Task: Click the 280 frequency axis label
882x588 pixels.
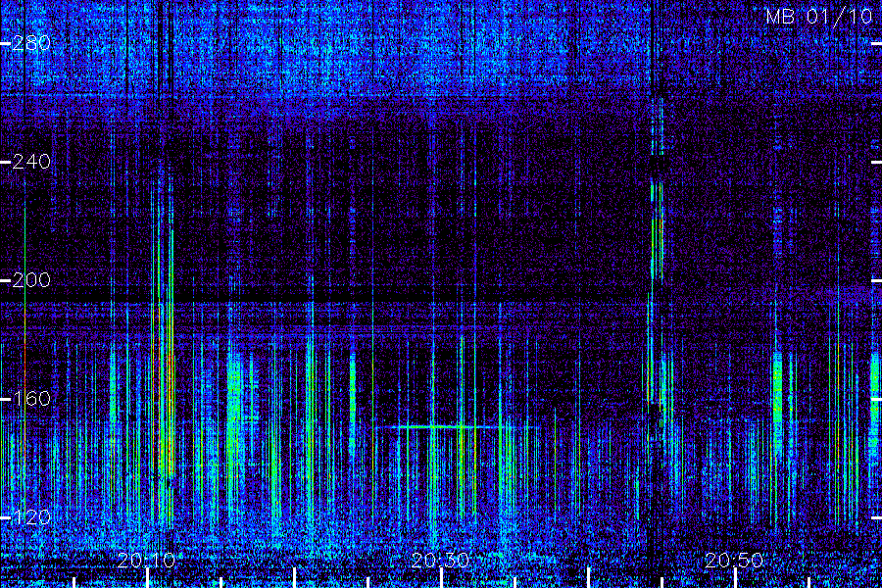Action: (x=31, y=43)
